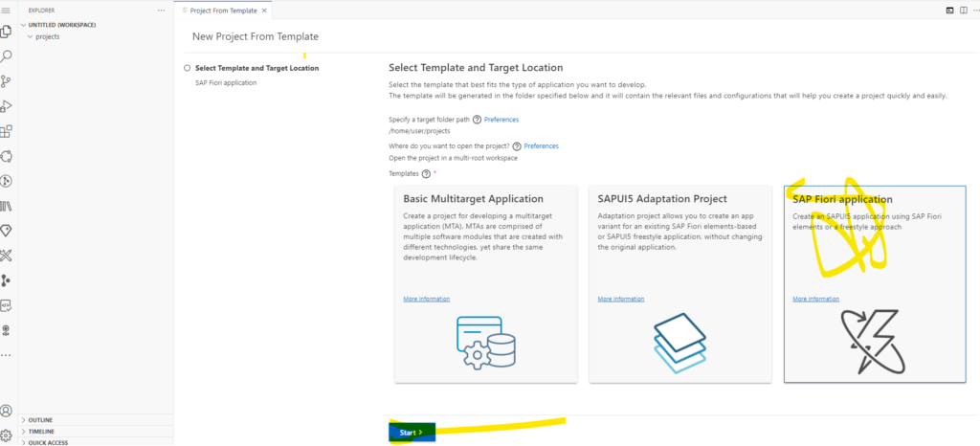Viewport: 980px width, 446px height.
Task: Select the SAPUI5 Adaptation Project card title
Action: pyautogui.click(x=662, y=199)
